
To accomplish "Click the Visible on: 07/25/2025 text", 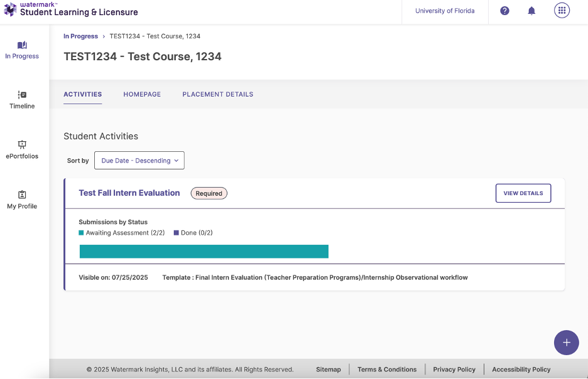I will (x=113, y=277).
